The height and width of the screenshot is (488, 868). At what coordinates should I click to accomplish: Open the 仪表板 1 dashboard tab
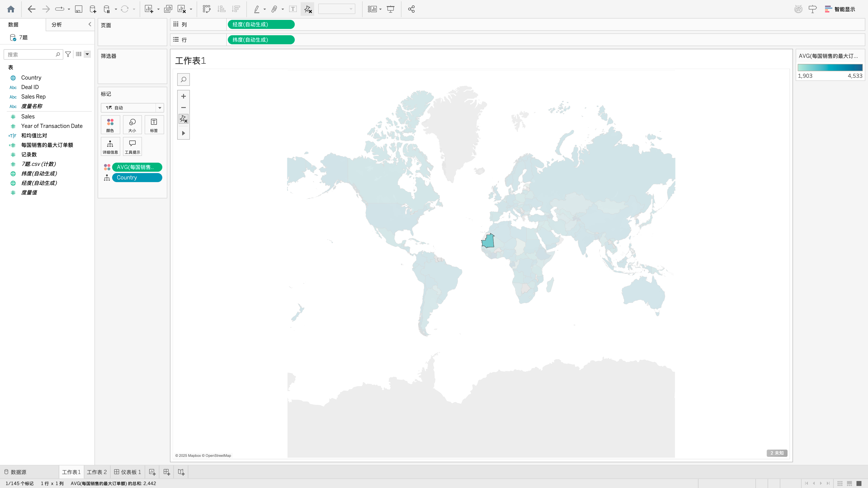coord(127,472)
